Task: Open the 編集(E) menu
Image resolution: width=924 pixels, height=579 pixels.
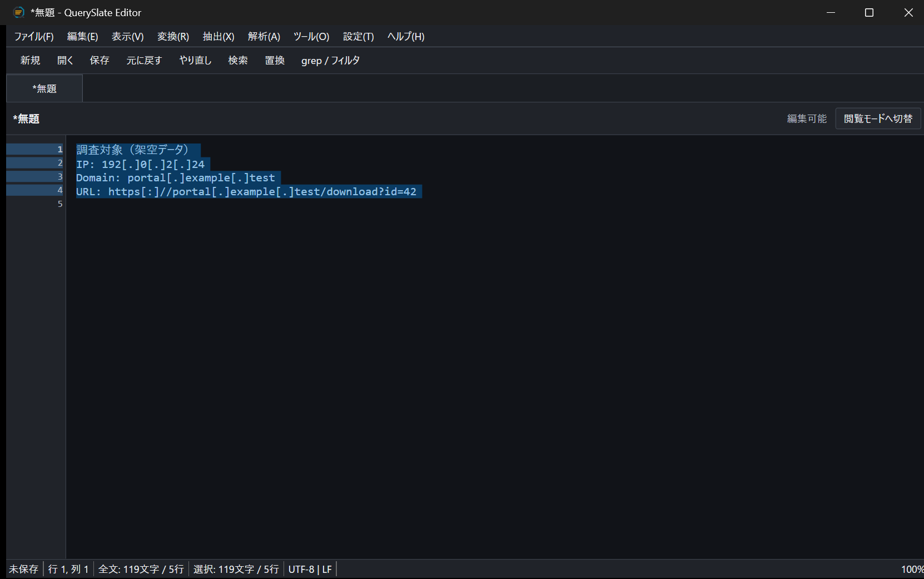Action: click(83, 37)
